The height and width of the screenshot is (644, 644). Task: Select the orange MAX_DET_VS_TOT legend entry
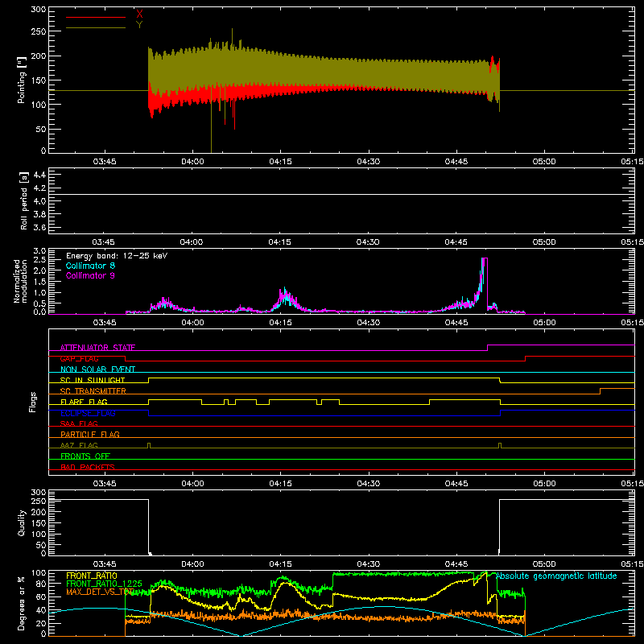100,592
